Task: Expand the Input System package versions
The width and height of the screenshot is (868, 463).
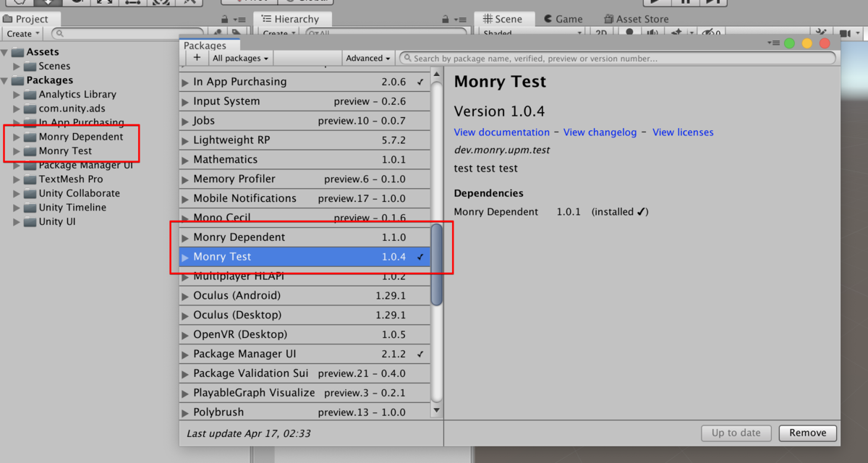Action: [186, 102]
